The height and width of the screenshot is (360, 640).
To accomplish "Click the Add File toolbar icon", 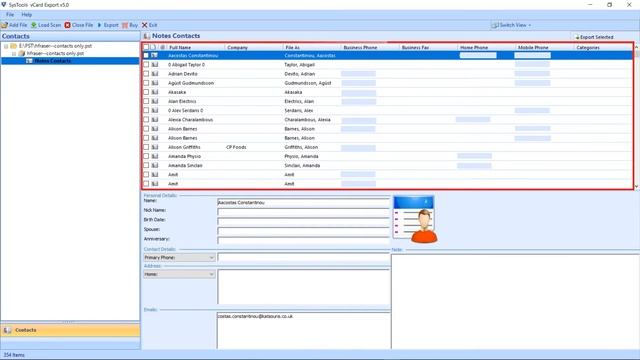I will [4, 25].
